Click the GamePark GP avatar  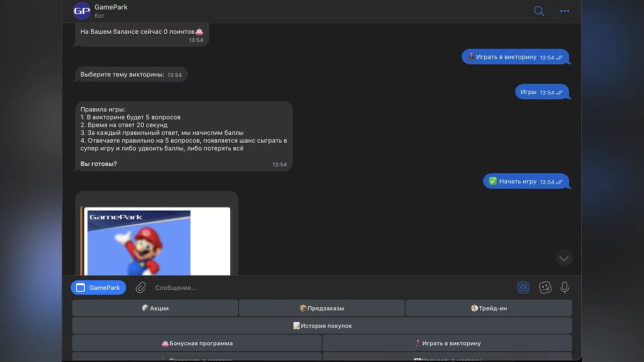click(82, 11)
